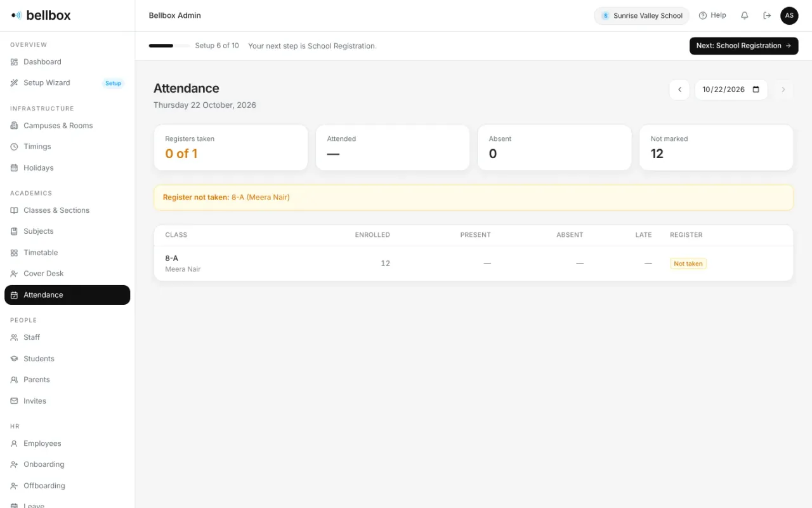The height and width of the screenshot is (508, 812).
Task: Click the enrolled count 12 in 8-A row
Action: click(x=385, y=264)
